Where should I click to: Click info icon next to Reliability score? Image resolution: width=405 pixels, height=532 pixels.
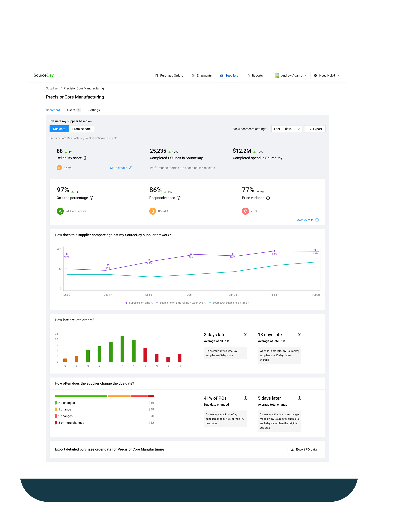[85, 158]
